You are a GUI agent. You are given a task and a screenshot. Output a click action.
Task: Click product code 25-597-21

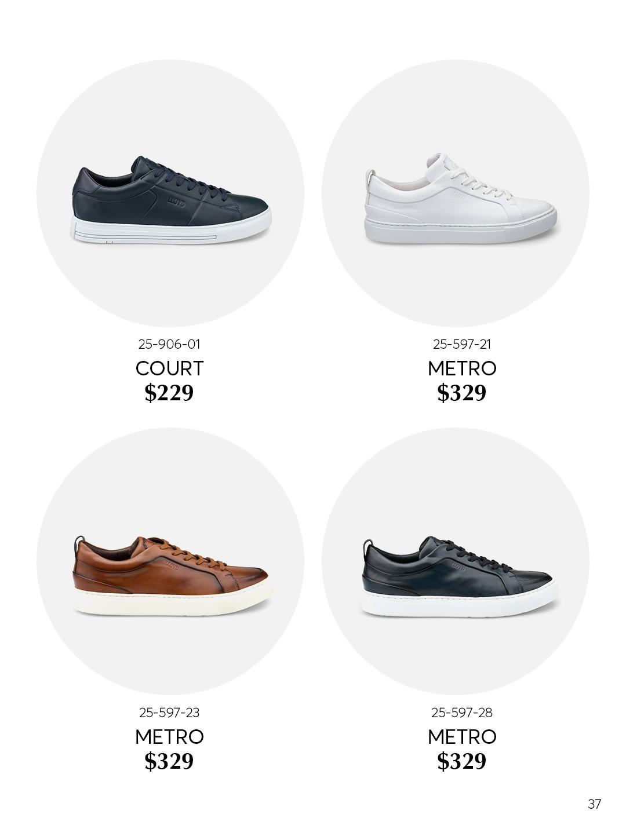[462, 344]
